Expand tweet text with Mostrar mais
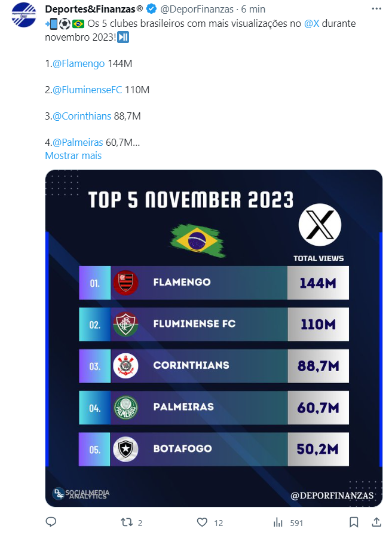Image resolution: width=392 pixels, height=535 pixels. coord(73,155)
